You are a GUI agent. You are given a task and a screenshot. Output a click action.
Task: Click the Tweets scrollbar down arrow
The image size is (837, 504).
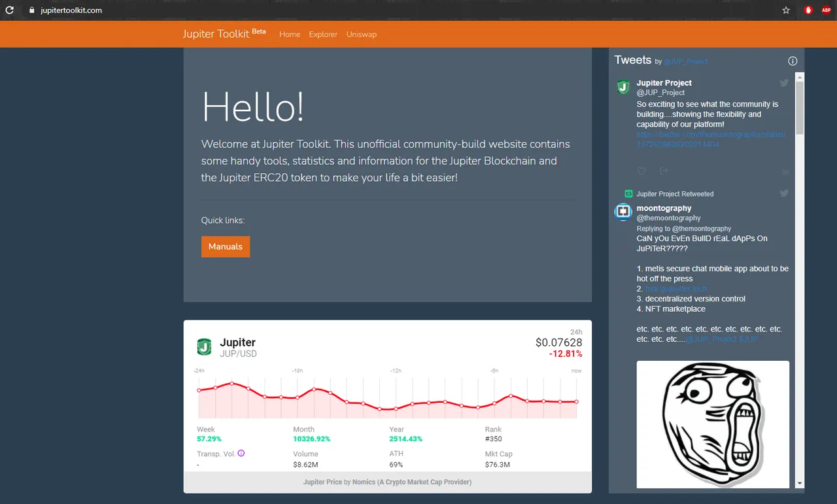click(x=799, y=484)
